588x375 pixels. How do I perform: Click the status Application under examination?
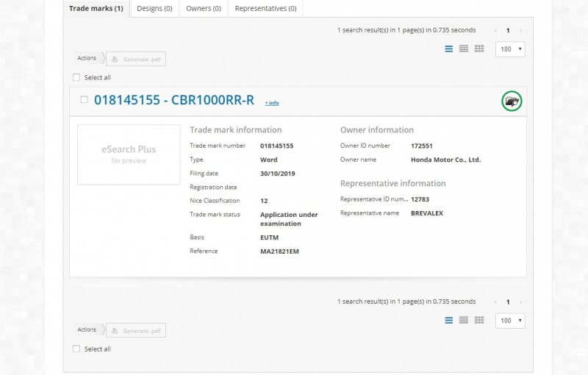pyautogui.click(x=289, y=219)
